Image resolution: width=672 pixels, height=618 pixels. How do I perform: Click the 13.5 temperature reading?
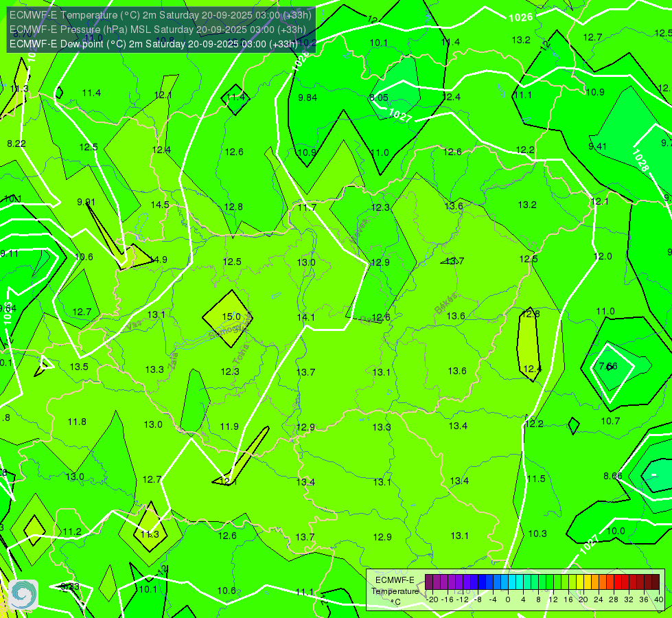pos(79,367)
